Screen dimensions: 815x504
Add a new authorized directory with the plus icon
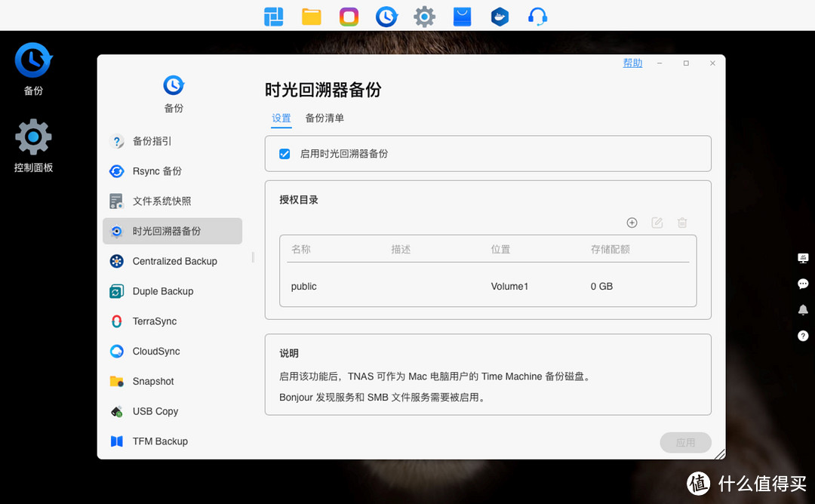pos(632,223)
